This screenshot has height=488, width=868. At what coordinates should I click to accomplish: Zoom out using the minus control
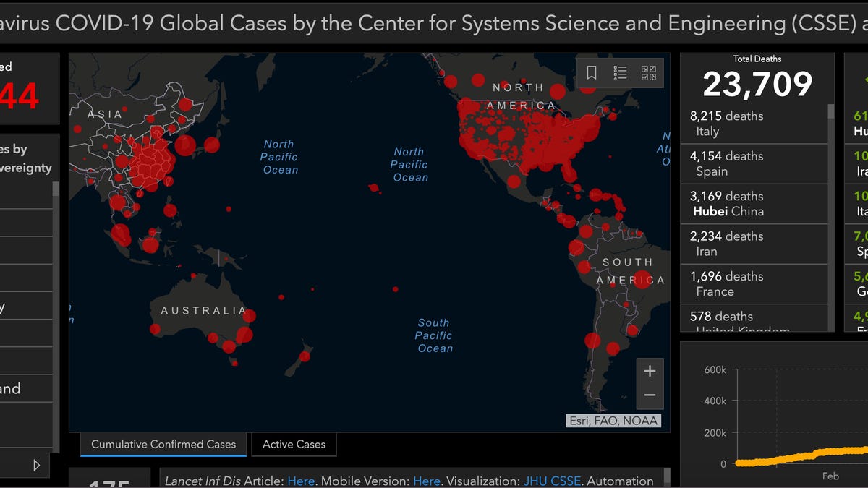coord(650,395)
